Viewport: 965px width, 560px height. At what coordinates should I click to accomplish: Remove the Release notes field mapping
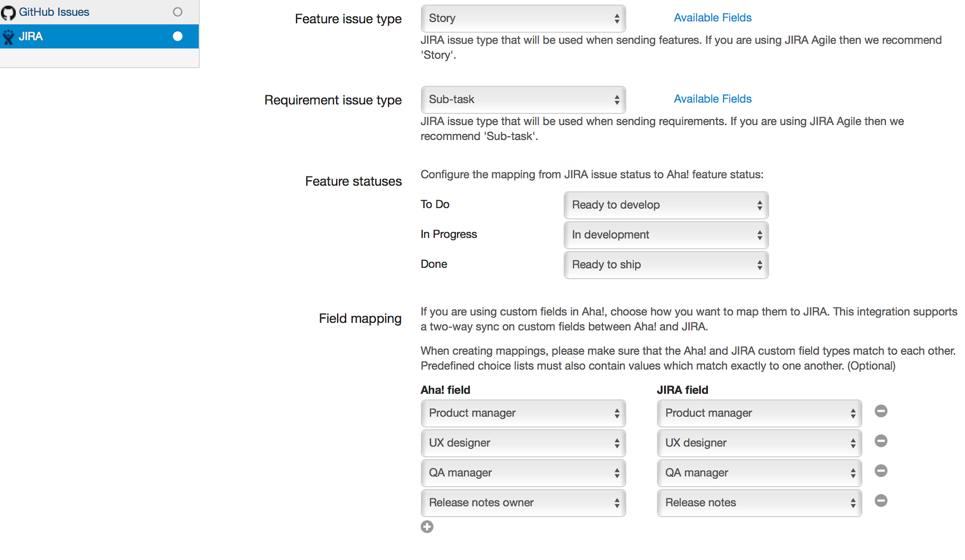(x=881, y=501)
